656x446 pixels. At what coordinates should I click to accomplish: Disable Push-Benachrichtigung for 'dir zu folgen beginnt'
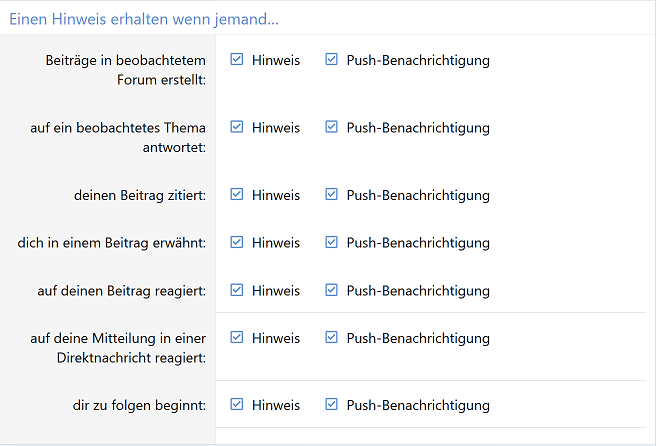click(x=332, y=405)
